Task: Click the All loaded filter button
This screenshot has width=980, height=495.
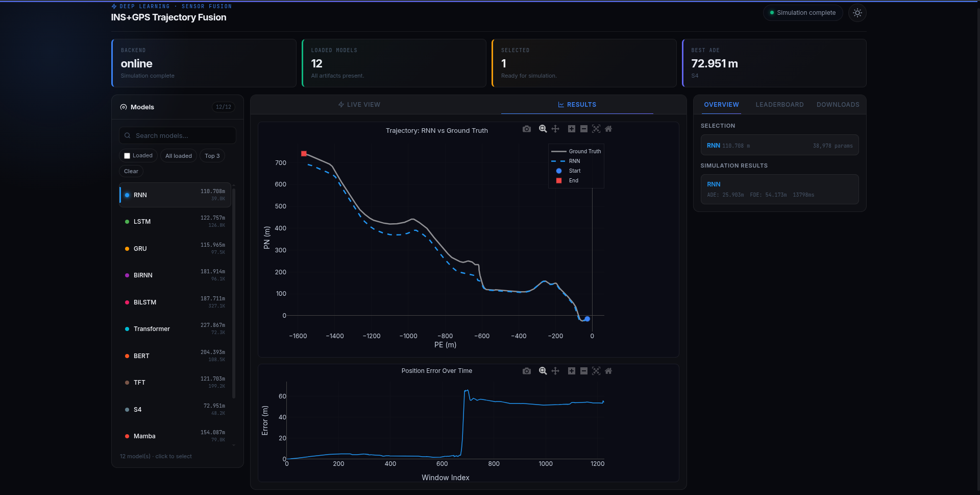Action: 179,156
